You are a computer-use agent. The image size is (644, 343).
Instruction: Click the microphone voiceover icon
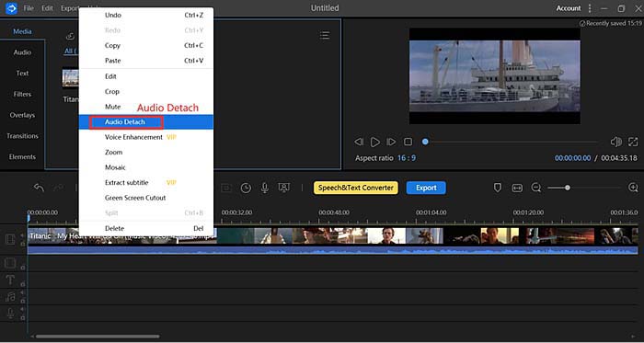[x=265, y=188]
